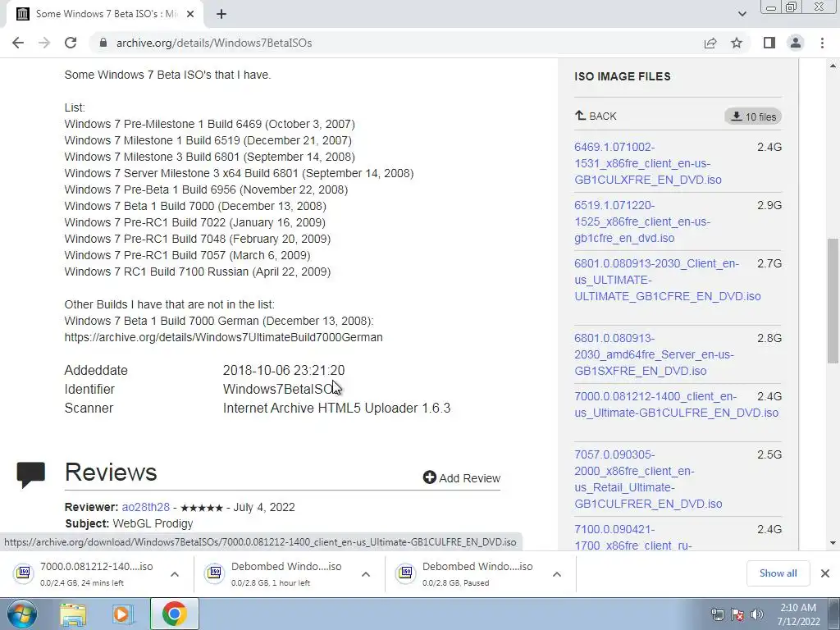Image resolution: width=840 pixels, height=630 pixels.
Task: Select the Some Windows 7 Beta ISO's tab
Action: [x=104, y=14]
